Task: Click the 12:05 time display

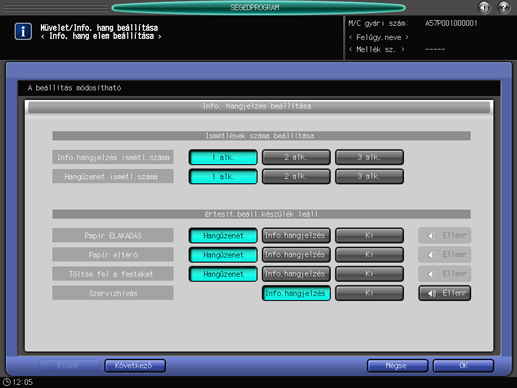Action: click(23, 382)
